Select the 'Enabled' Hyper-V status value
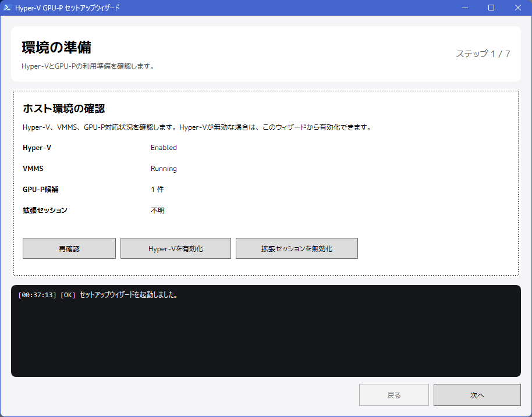 tap(164, 148)
